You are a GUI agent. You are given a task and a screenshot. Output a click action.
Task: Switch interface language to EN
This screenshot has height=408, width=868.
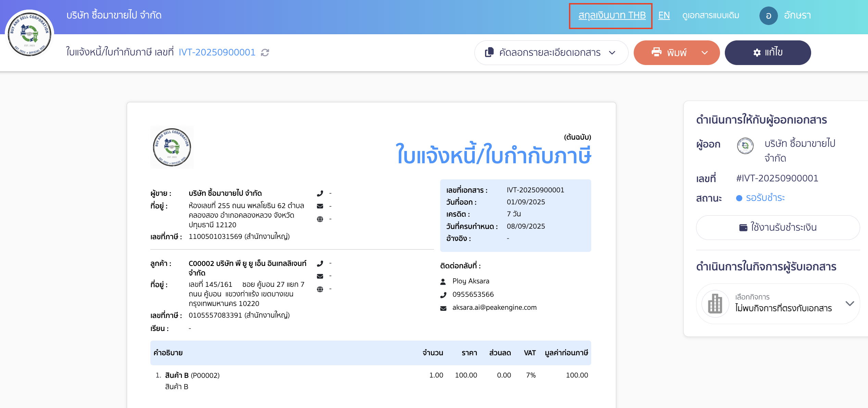pos(664,15)
